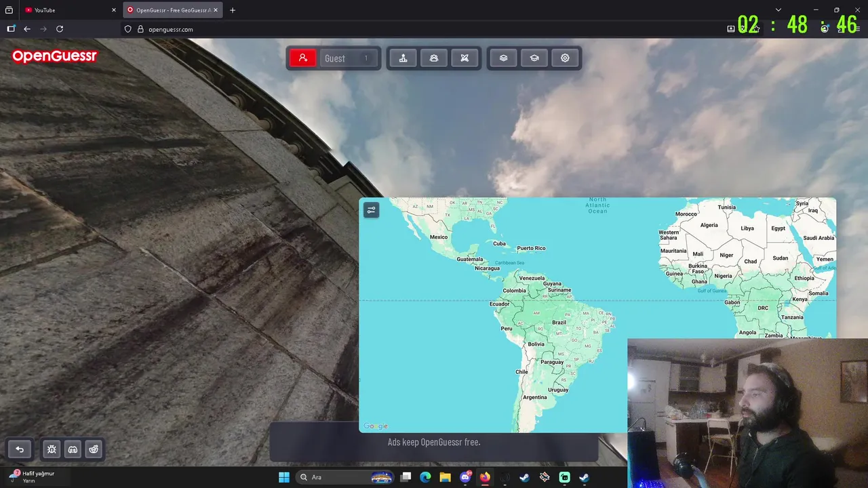Select Colombia on the map
Viewport: 868px width, 488px height.
click(x=514, y=291)
